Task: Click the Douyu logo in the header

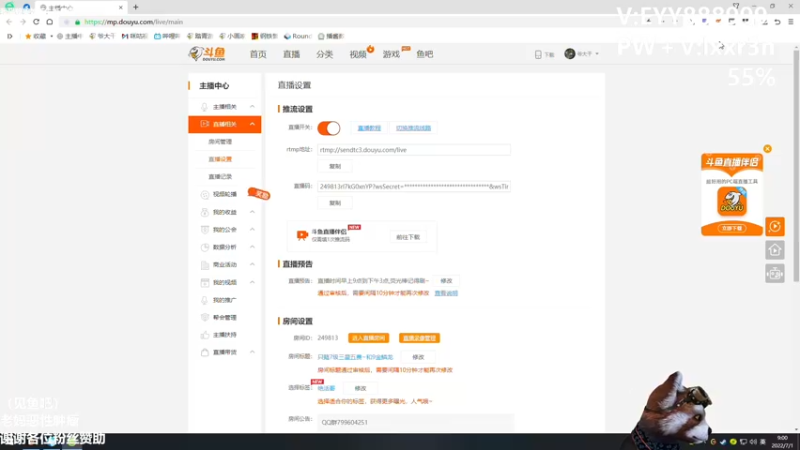Action: [x=207, y=54]
